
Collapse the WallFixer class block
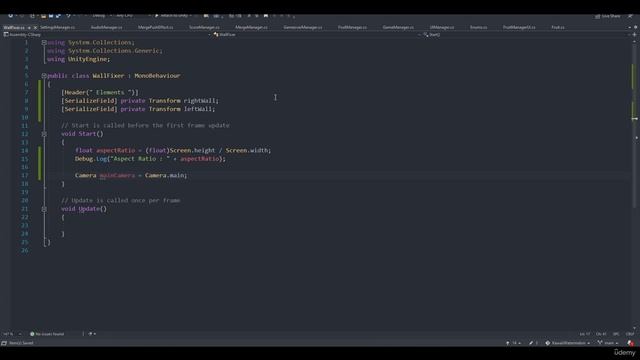(x=44, y=76)
